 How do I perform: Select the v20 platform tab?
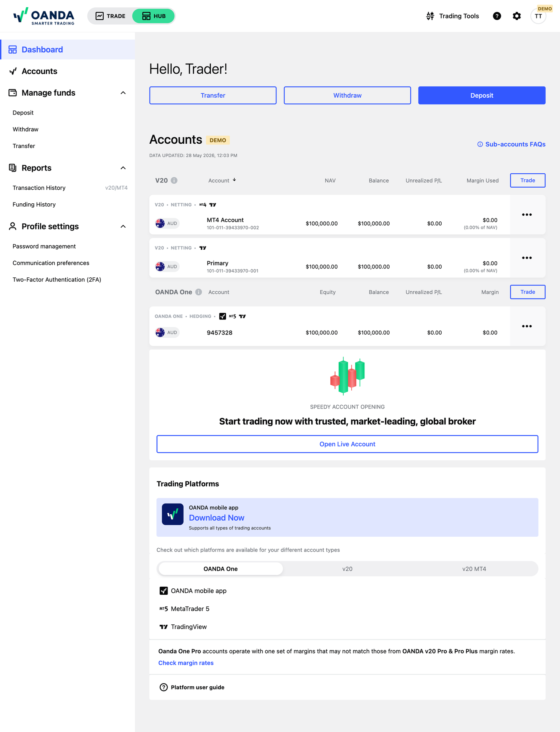(347, 569)
